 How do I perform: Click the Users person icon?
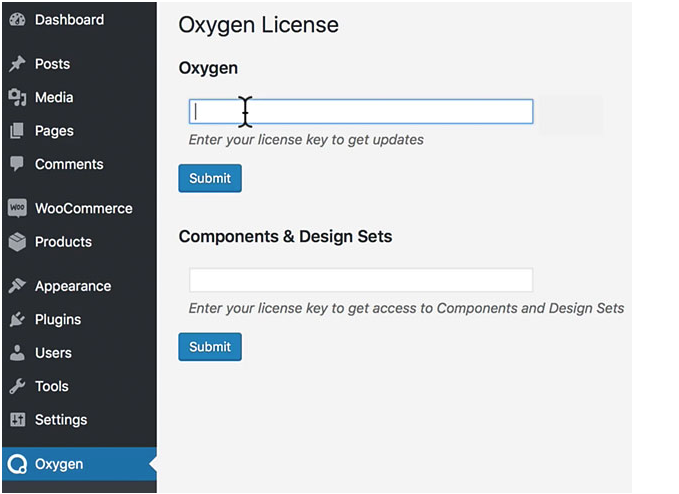coord(17,352)
